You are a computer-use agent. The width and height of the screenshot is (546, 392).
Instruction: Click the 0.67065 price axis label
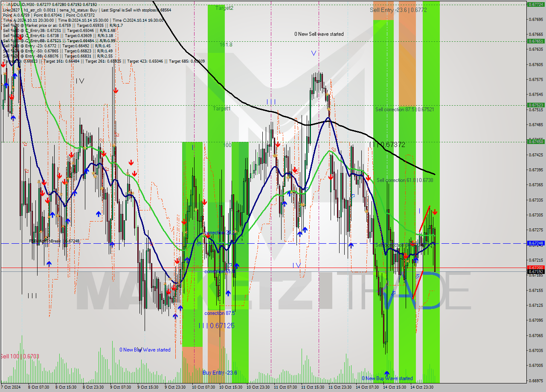(x=535, y=335)
